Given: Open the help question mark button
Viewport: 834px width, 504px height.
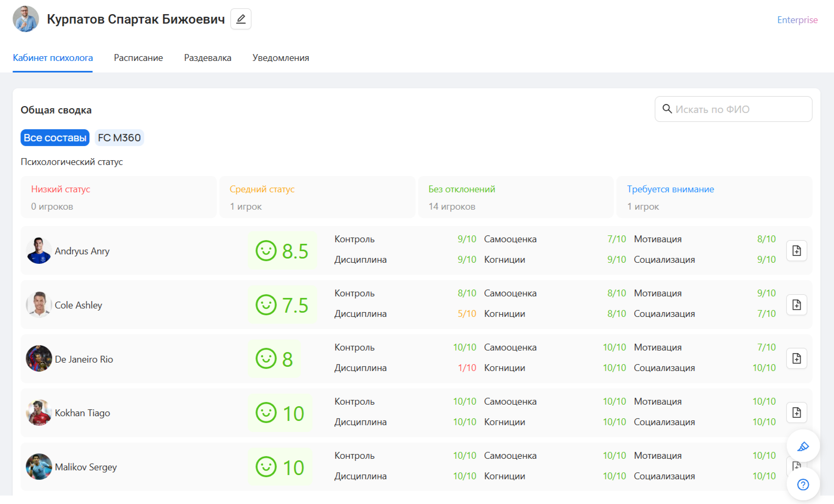Looking at the screenshot, I should pos(802,485).
